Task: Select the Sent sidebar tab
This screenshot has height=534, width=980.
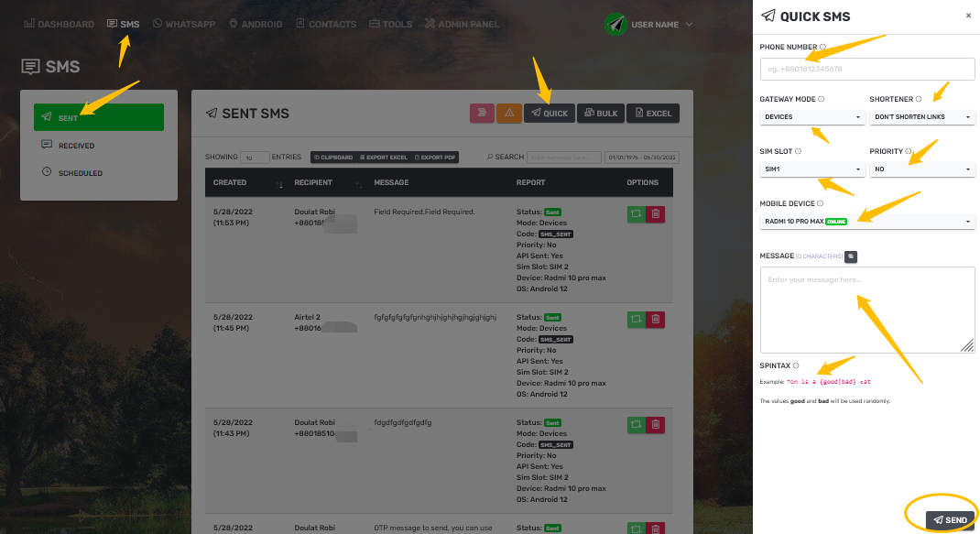Action: [99, 117]
